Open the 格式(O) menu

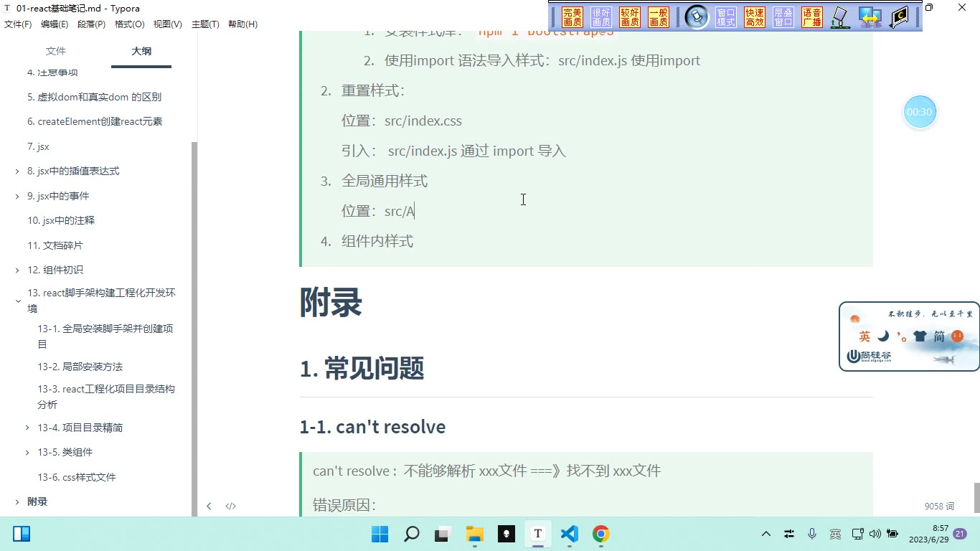pyautogui.click(x=129, y=24)
